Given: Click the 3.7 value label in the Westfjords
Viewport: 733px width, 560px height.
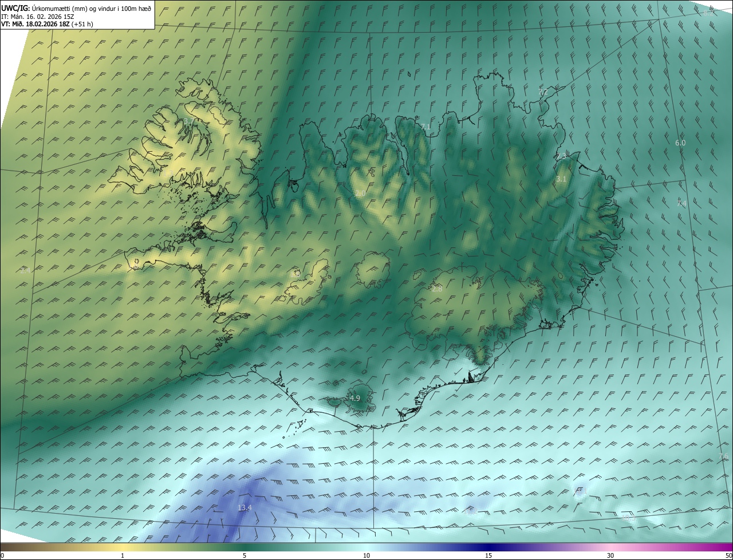Looking at the screenshot, I should [189, 121].
